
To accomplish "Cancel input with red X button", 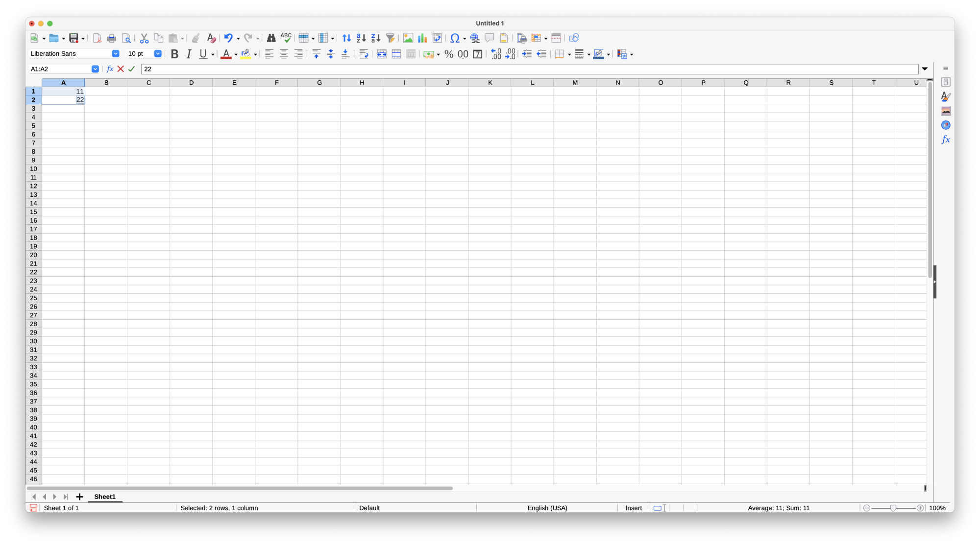I will tap(121, 69).
